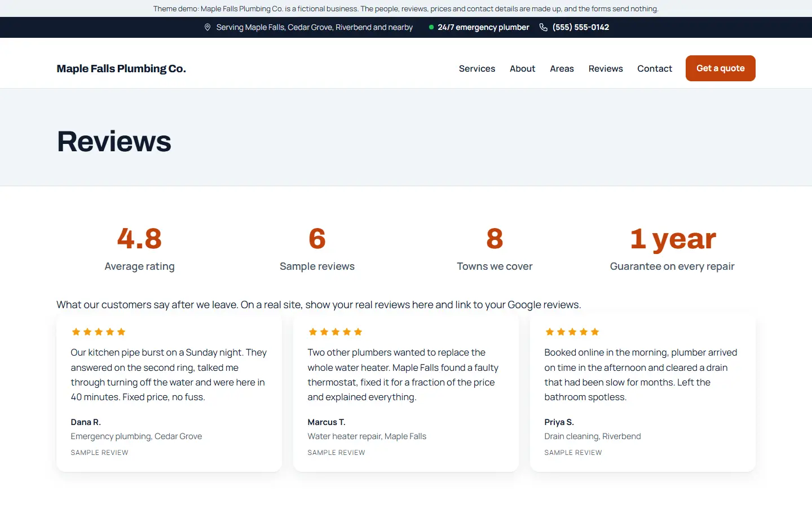Click the Dana R. reviewer name

pyautogui.click(x=86, y=422)
